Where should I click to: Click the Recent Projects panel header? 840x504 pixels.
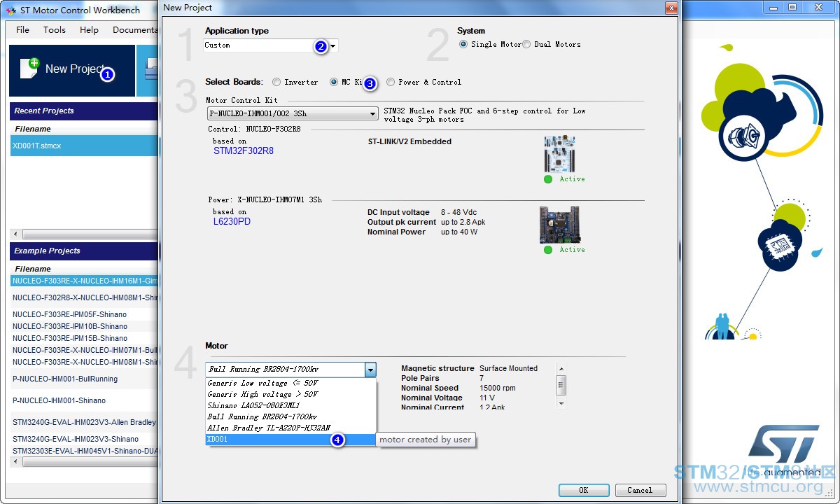click(84, 111)
